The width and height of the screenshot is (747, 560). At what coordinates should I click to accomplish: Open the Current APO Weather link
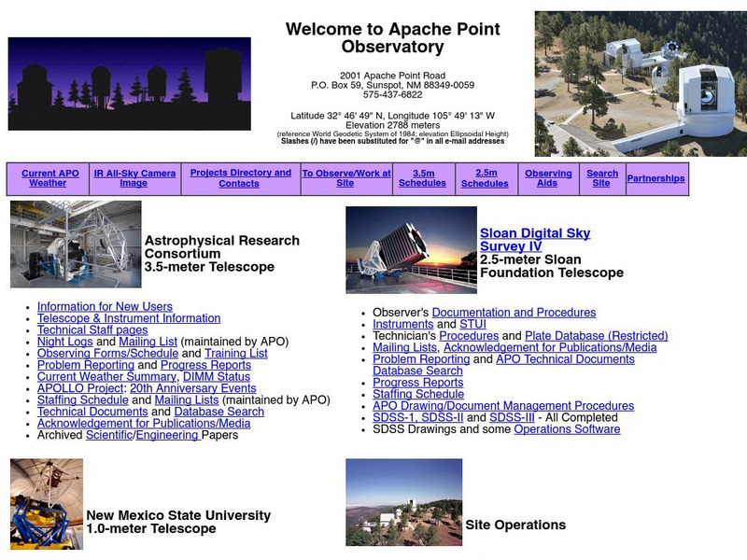click(50, 178)
